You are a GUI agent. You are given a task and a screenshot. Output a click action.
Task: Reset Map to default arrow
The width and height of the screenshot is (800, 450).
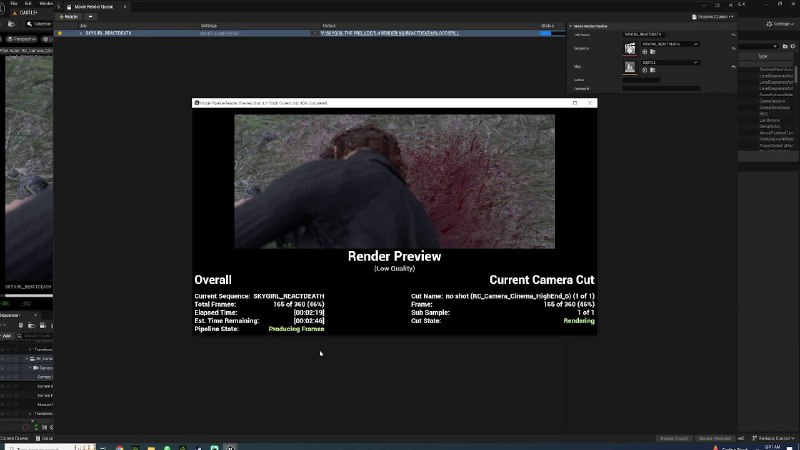point(734,66)
